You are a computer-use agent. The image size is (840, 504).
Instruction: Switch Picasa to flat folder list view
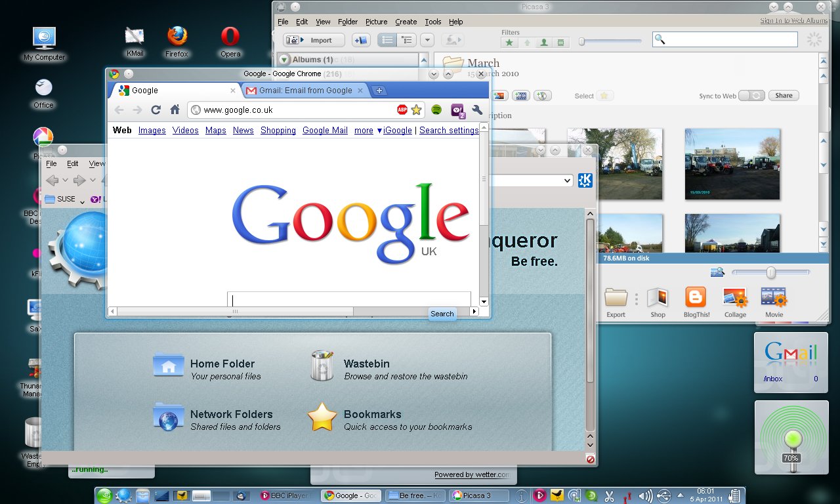pyautogui.click(x=388, y=40)
